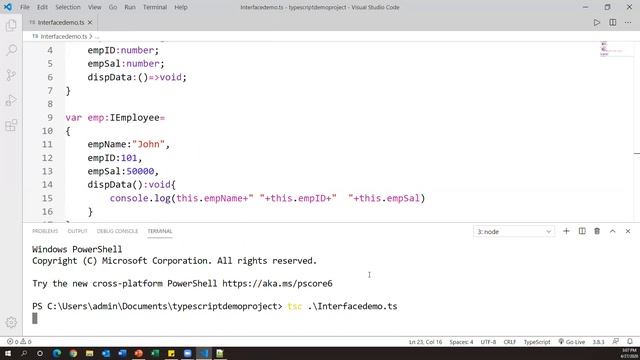Click IEmployee type on line 9
This screenshot has width=640, height=360.
click(134, 118)
